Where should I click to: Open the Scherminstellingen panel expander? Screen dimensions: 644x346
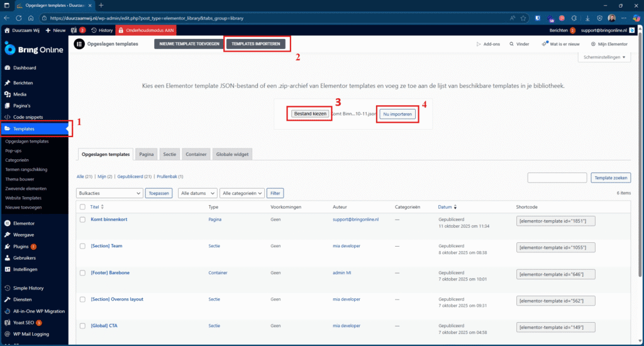(604, 57)
